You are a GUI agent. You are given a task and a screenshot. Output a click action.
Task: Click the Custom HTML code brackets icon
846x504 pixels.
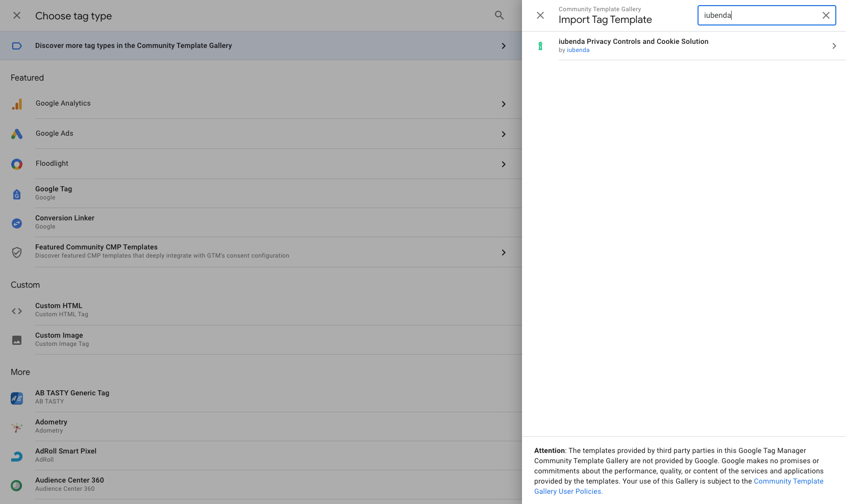(17, 311)
